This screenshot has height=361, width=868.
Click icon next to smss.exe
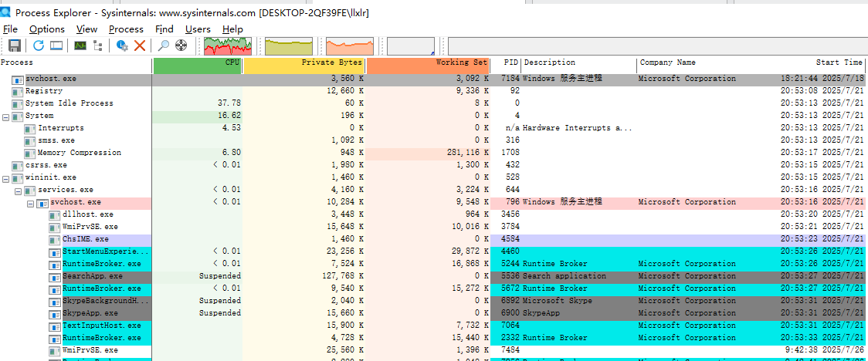coord(30,140)
